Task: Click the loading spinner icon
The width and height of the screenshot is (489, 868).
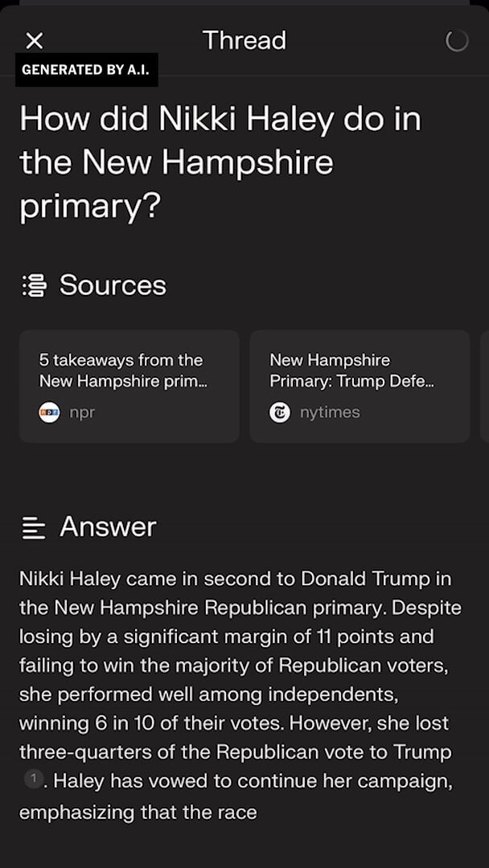Action: coord(457,41)
